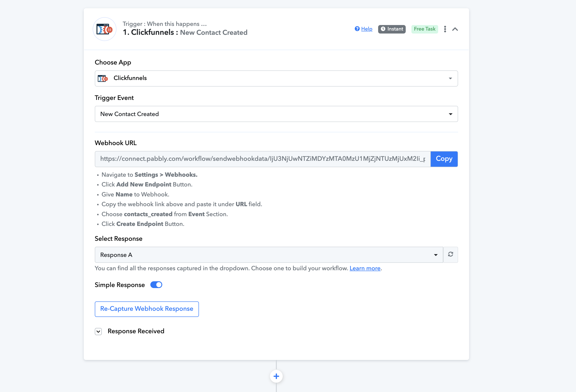This screenshot has height=392, width=576.
Task: Click the 'Select Response' label
Action: point(119,238)
